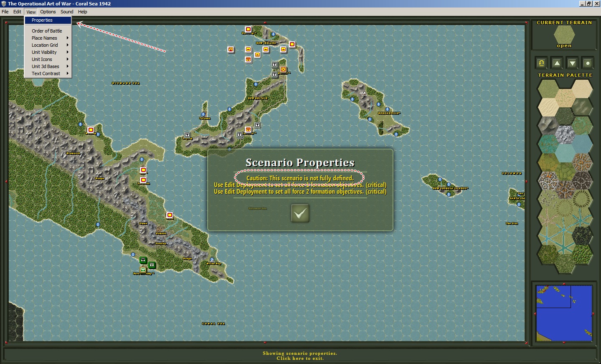Image resolution: width=601 pixels, height=364 pixels.
Task: Expand the Unit Visibility submenu
Action: (x=48, y=52)
